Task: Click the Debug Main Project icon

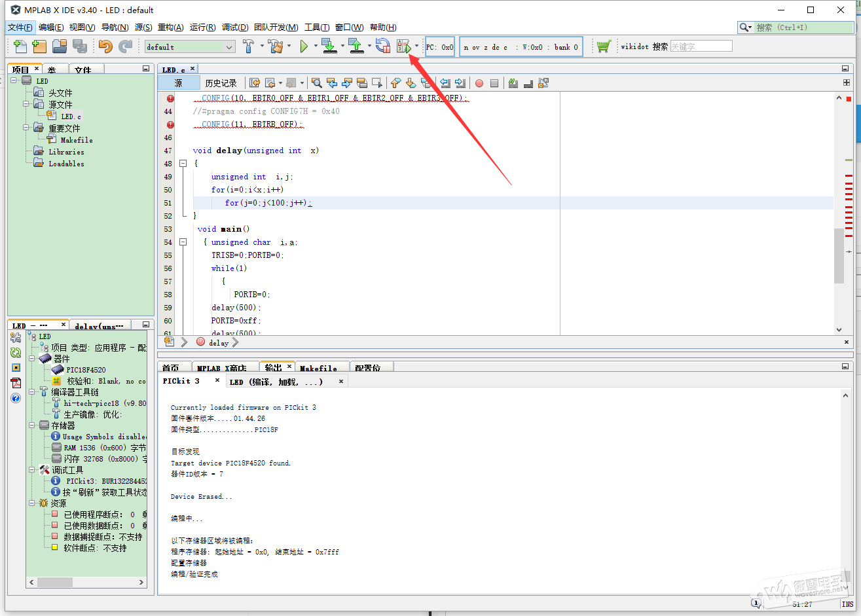Action: click(x=403, y=46)
